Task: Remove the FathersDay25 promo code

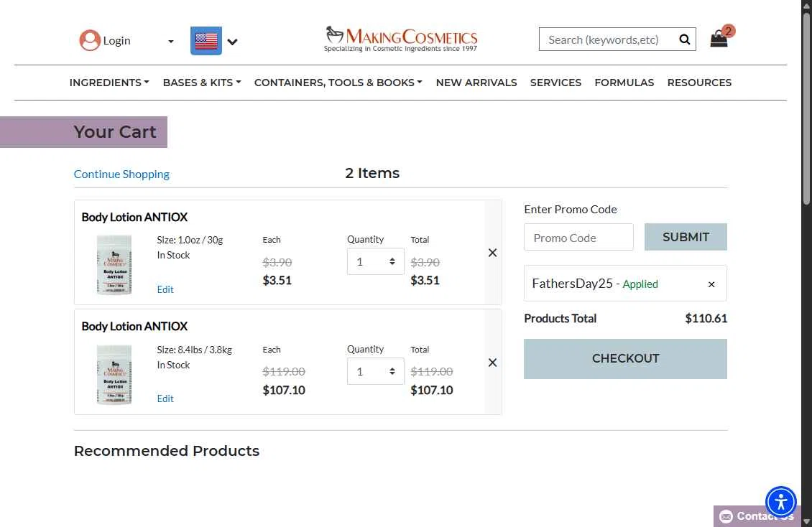Action: coord(711,284)
